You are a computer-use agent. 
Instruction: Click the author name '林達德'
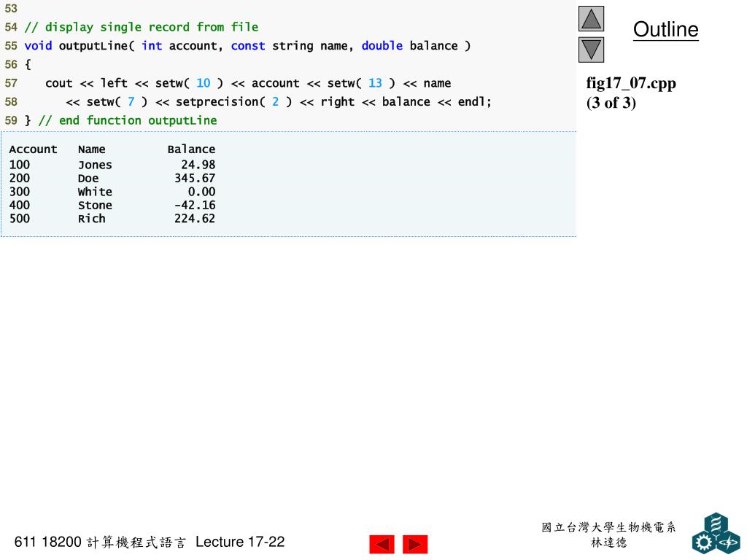click(608, 542)
